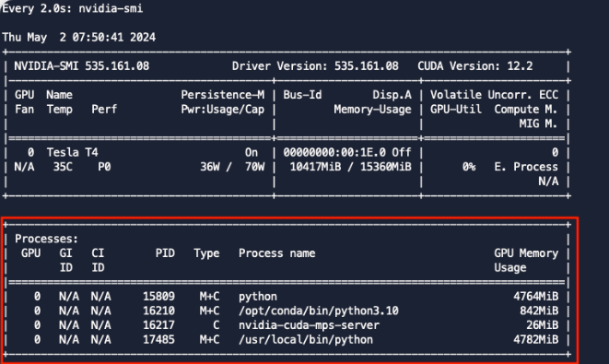609x364 pixels.
Task: Click bus id '00000000:00:1E.0 Off'
Action: [x=347, y=152]
